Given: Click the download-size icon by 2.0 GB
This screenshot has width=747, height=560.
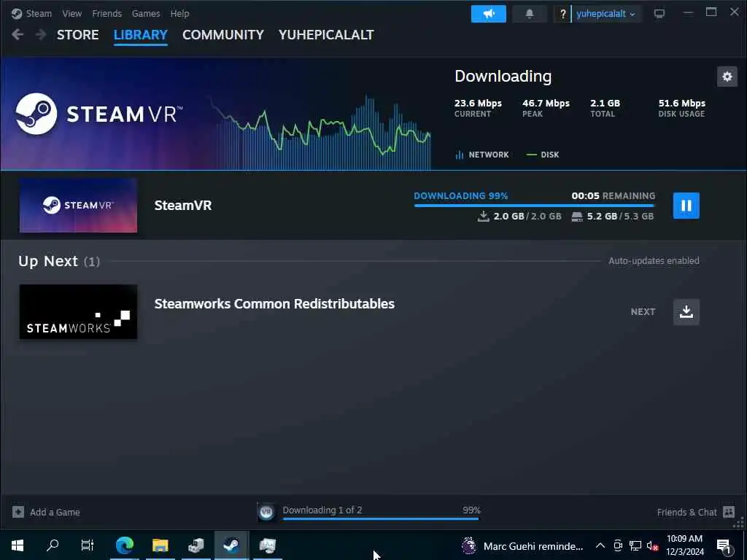Looking at the screenshot, I should (x=483, y=217).
